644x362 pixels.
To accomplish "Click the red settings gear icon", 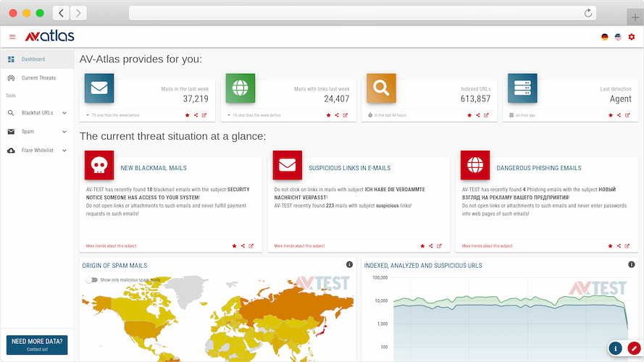I will tap(631, 37).
